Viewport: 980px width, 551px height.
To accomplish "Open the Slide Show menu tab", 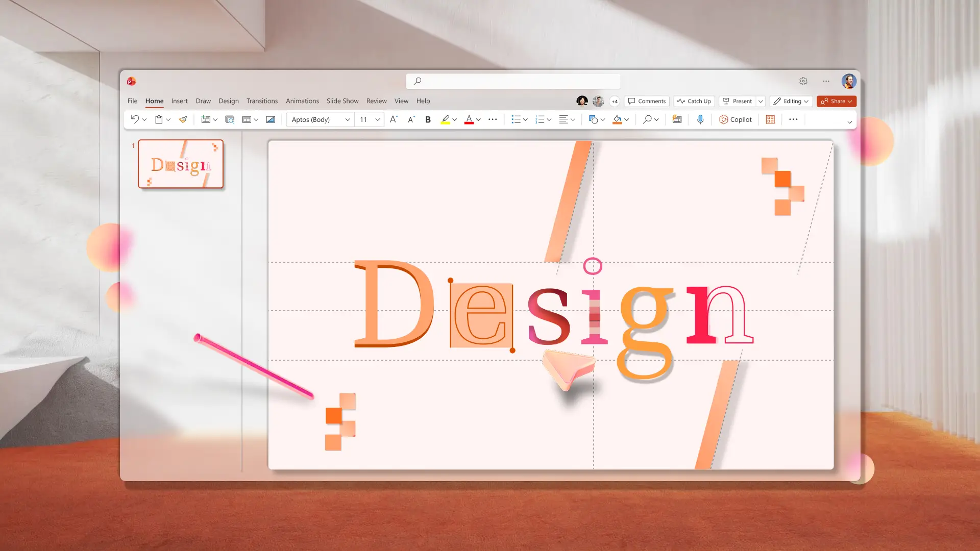I will coord(342,101).
